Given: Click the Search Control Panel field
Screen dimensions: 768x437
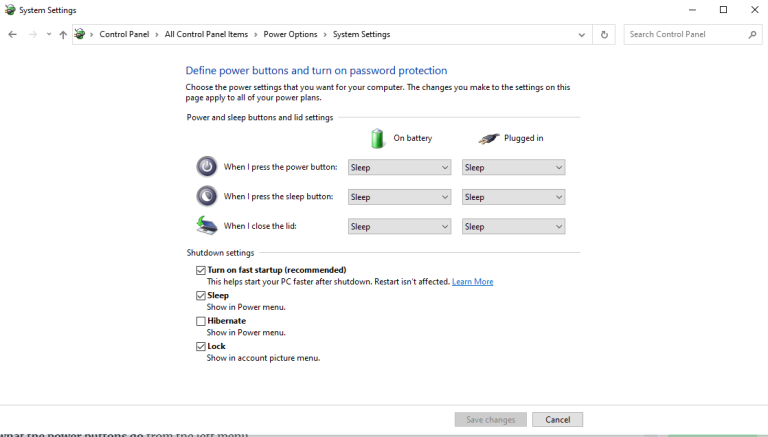Looking at the screenshot, I should (693, 34).
